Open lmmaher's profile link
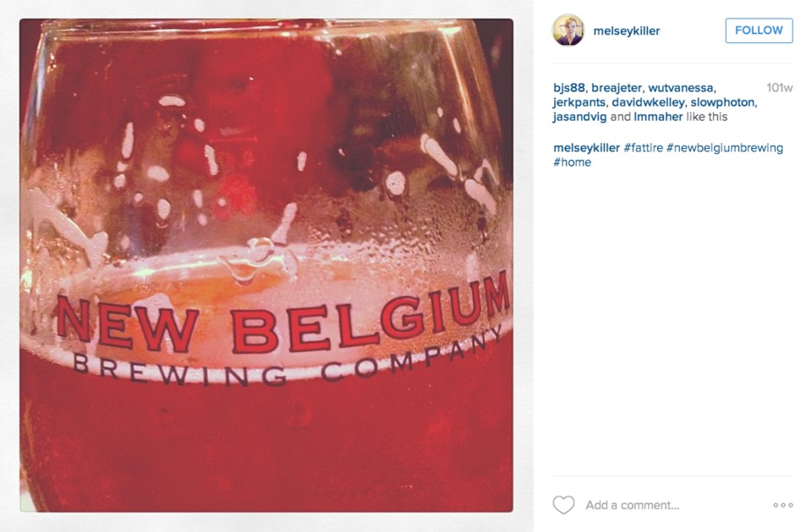This screenshot has width=812, height=532. coord(658,117)
